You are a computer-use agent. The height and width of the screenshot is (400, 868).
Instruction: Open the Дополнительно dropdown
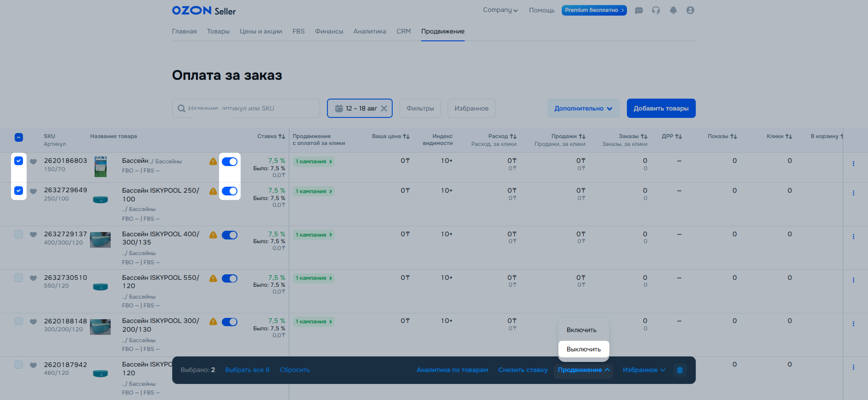pos(583,108)
